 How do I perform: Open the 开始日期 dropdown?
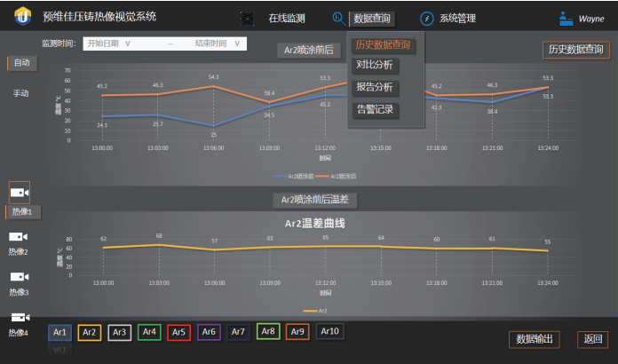109,44
